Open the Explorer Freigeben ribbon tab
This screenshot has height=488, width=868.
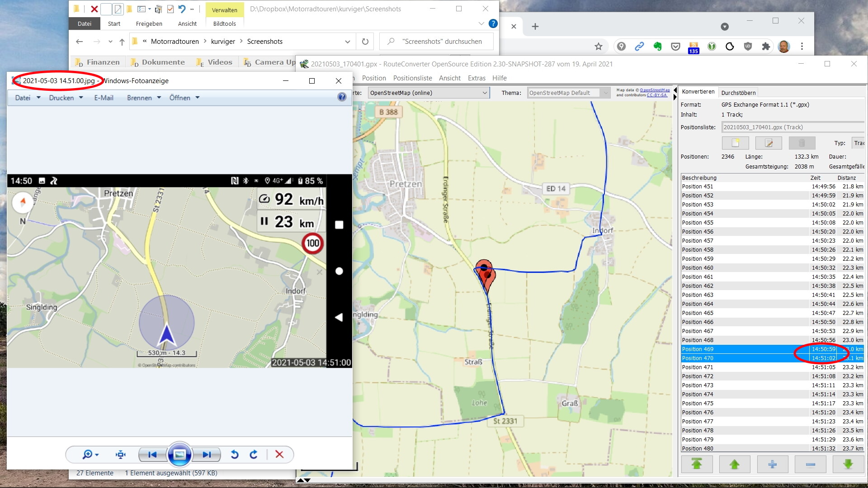149,23
